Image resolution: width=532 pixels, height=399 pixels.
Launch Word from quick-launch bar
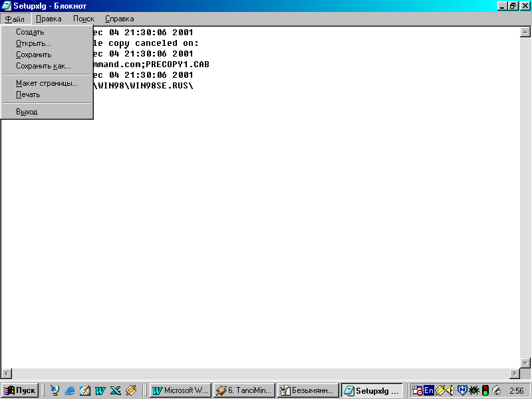(x=100, y=390)
